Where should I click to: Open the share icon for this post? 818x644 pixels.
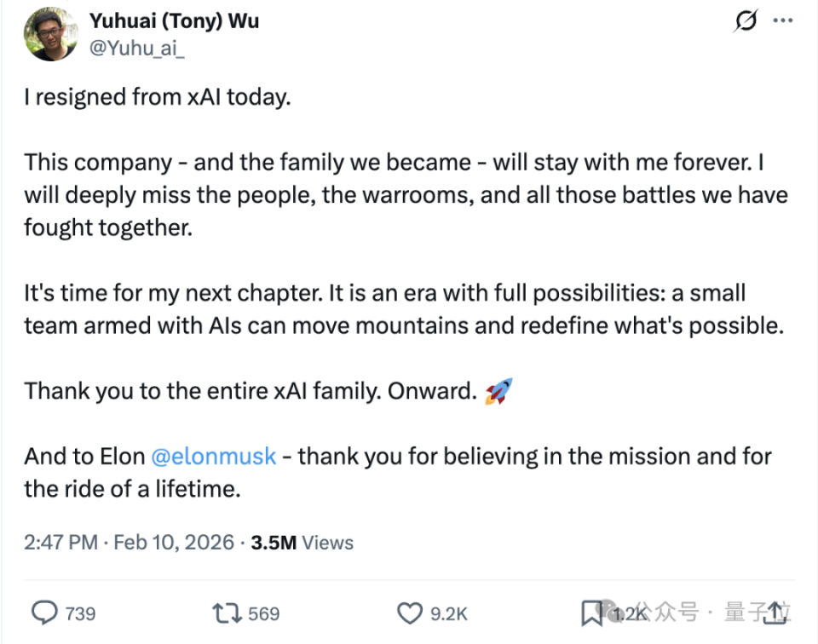pyautogui.click(x=774, y=612)
